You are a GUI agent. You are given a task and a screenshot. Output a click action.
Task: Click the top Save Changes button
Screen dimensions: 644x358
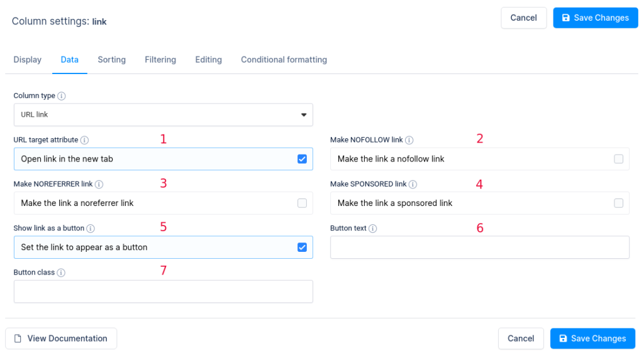[595, 18]
